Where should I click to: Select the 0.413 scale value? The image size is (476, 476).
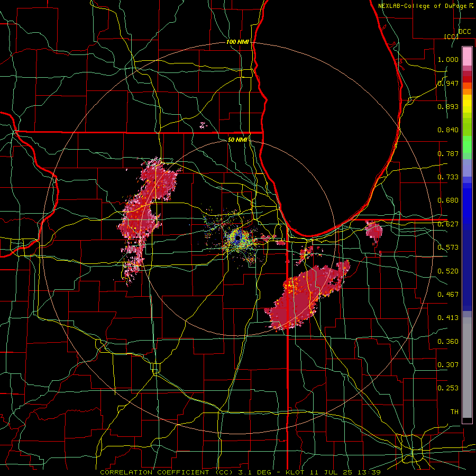(x=448, y=317)
